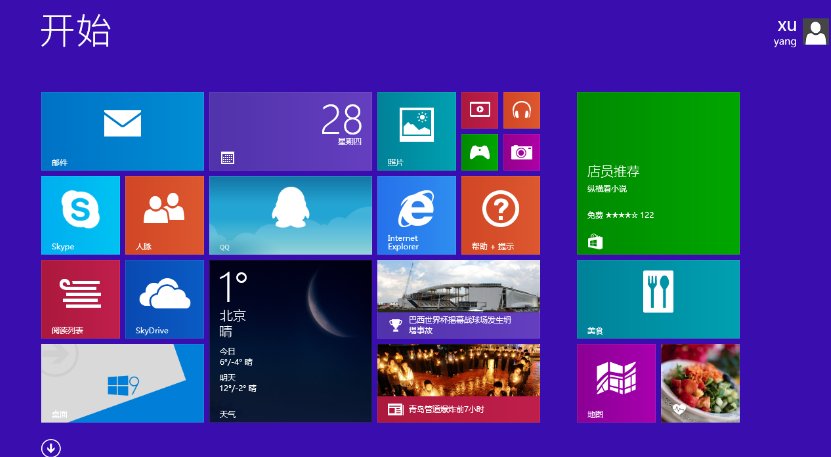Open the People tile
The height and width of the screenshot is (457, 831).
coord(164,215)
